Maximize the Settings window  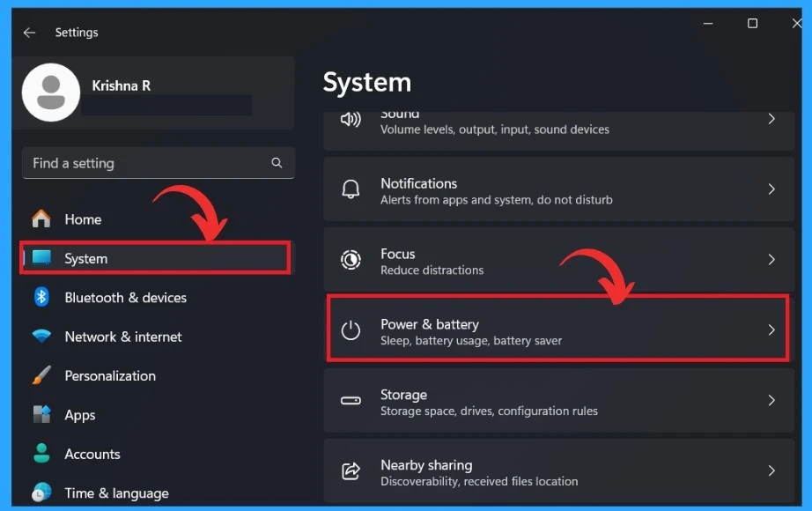[x=752, y=23]
